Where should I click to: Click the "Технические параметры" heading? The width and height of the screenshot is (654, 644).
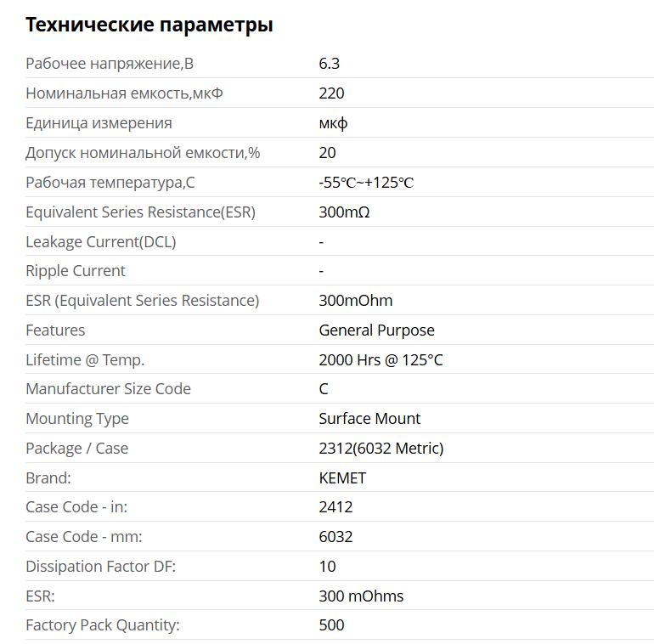point(149,25)
